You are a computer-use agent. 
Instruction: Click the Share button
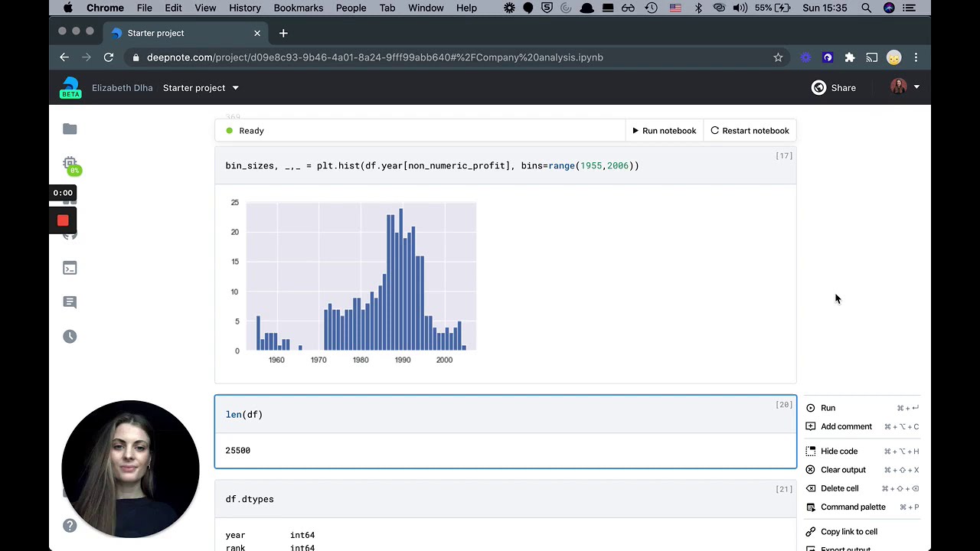click(x=834, y=88)
